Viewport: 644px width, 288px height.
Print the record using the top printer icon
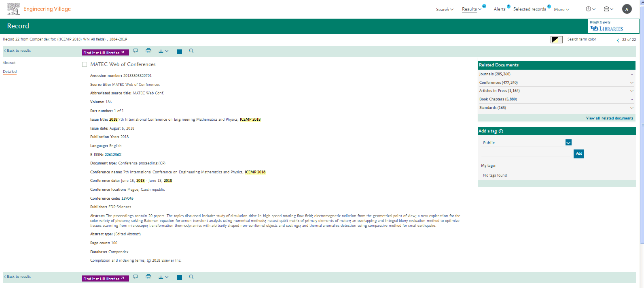[x=148, y=51]
